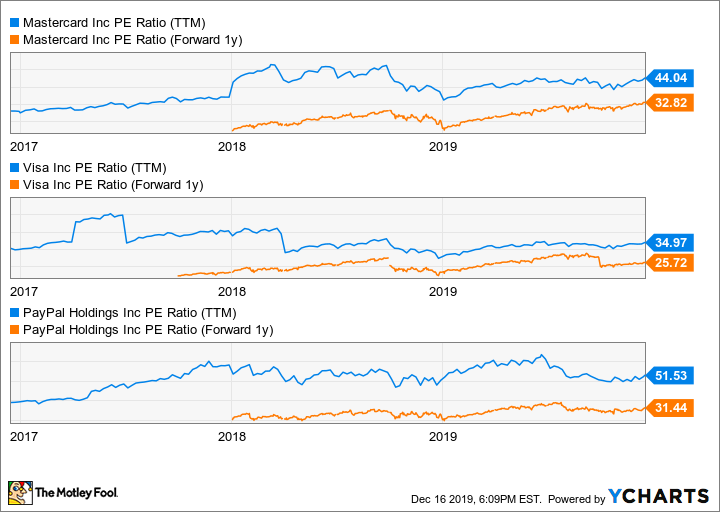
Task: Click the Visa 25.72 forward value label
Action: point(669,263)
